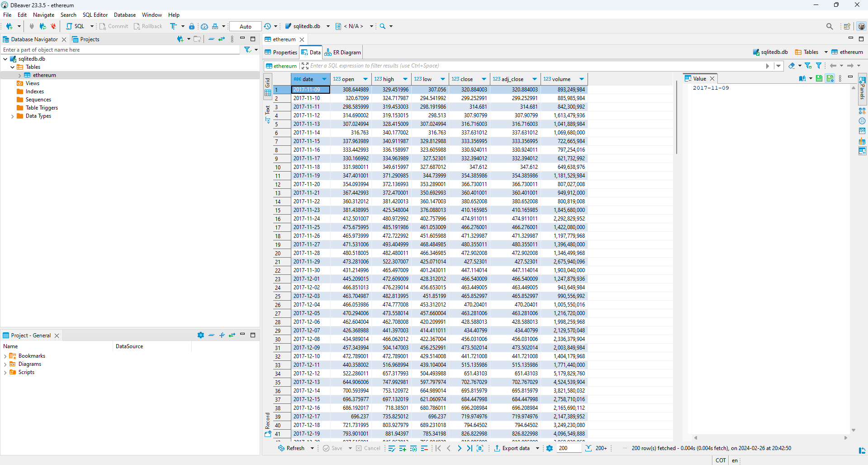This screenshot has width=868, height=465.
Task: Collapse the Tables folder in navigator
Action: 12,67
